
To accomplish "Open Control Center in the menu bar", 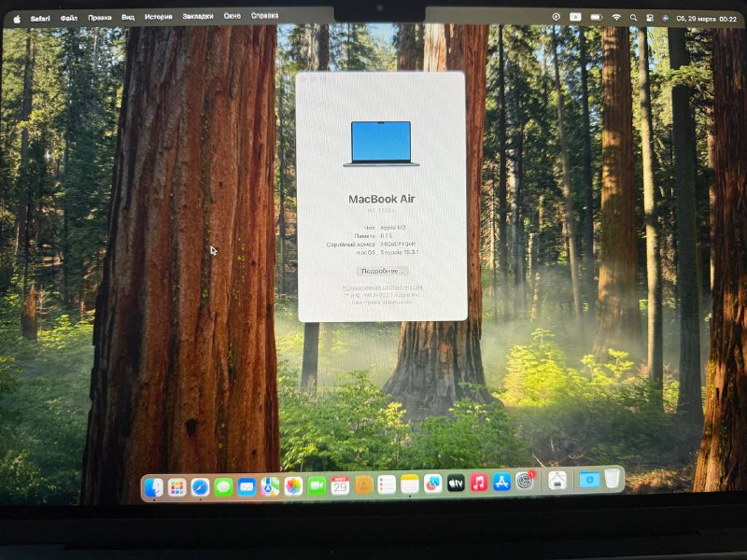I will tap(649, 18).
